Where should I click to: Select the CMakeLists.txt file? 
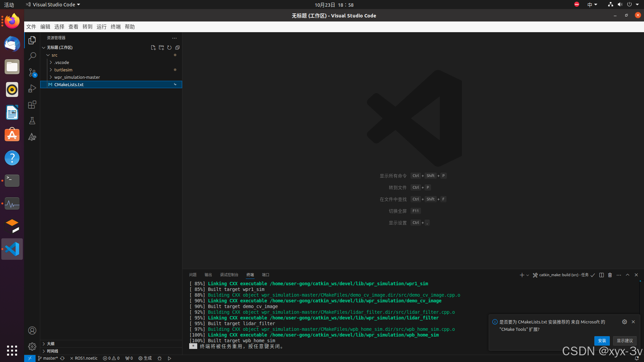click(111, 84)
